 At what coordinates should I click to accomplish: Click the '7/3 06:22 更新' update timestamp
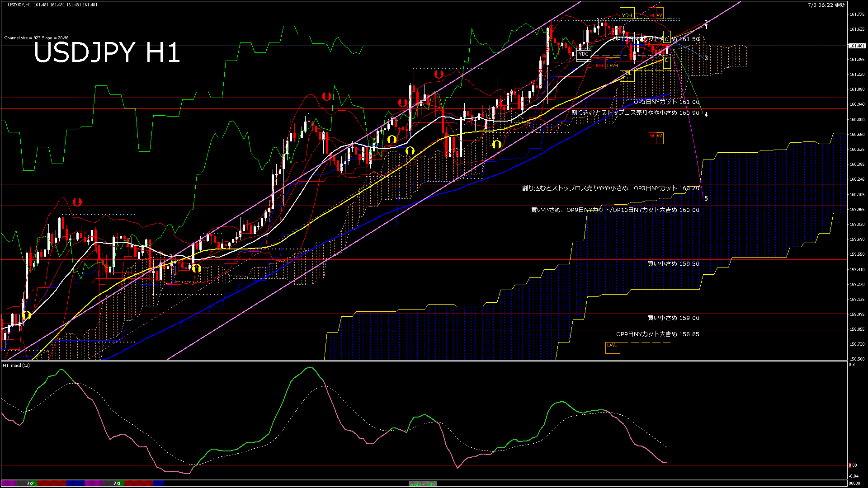(826, 5)
